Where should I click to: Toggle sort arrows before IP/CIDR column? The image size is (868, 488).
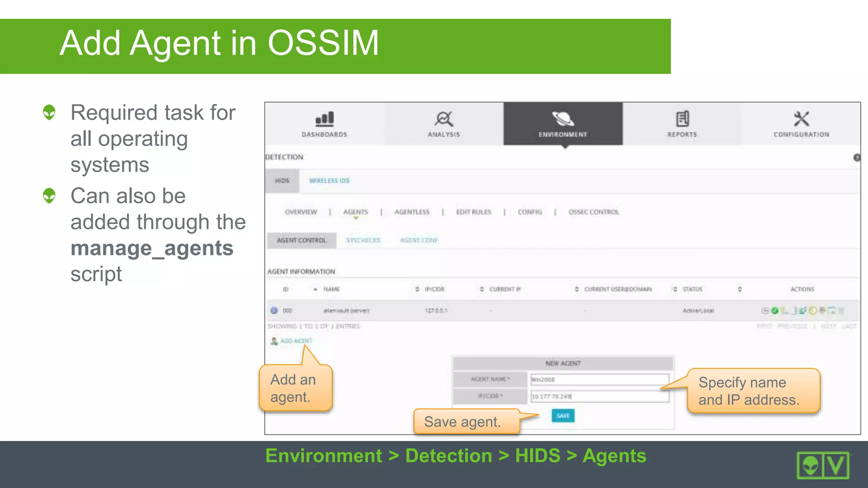pos(417,289)
